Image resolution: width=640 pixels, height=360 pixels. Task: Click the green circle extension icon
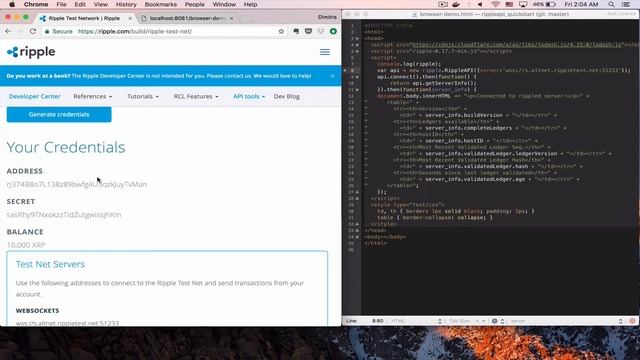pyautogui.click(x=333, y=31)
